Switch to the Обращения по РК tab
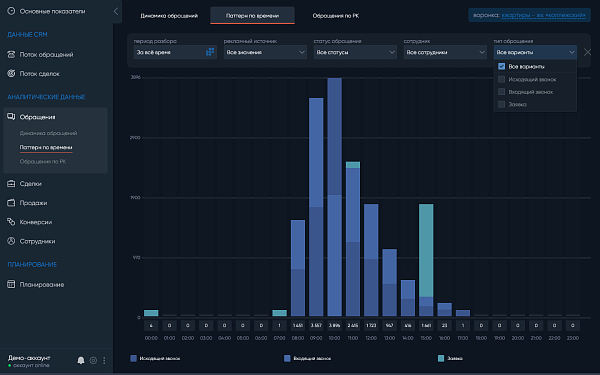The image size is (600, 375). point(336,16)
